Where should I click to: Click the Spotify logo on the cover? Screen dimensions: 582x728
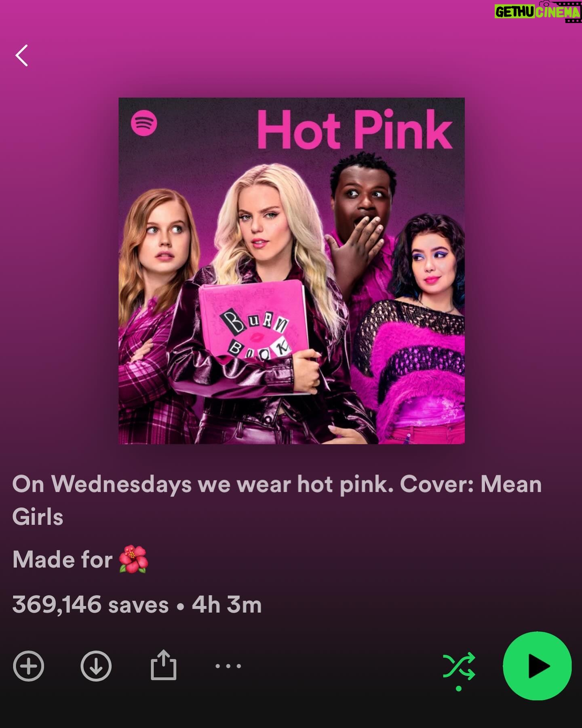[x=144, y=123]
